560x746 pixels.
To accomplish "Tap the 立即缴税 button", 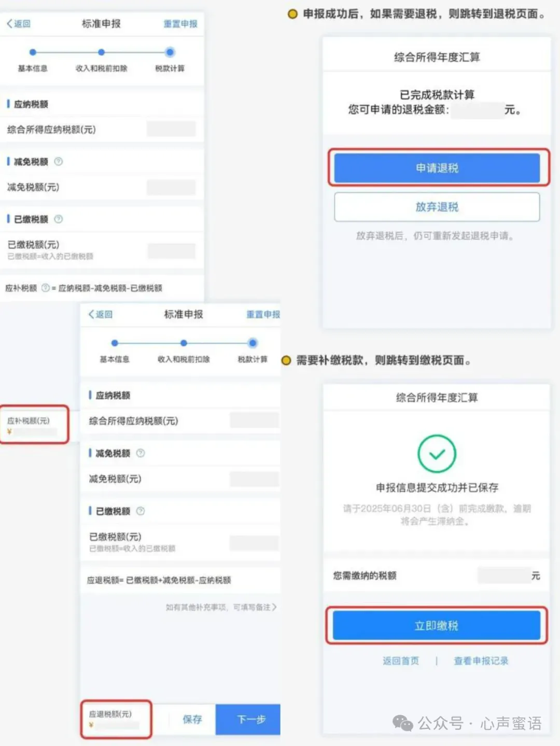I will (x=437, y=625).
